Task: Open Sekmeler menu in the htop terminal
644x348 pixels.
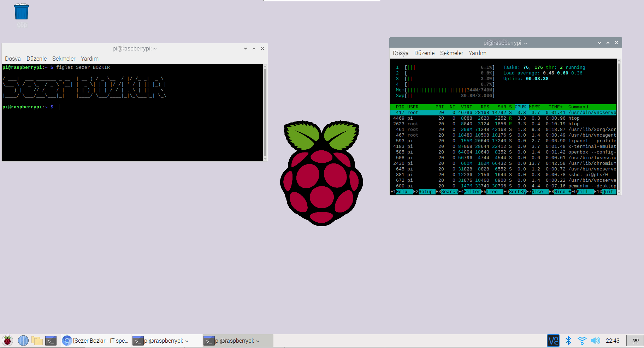Action: 451,53
